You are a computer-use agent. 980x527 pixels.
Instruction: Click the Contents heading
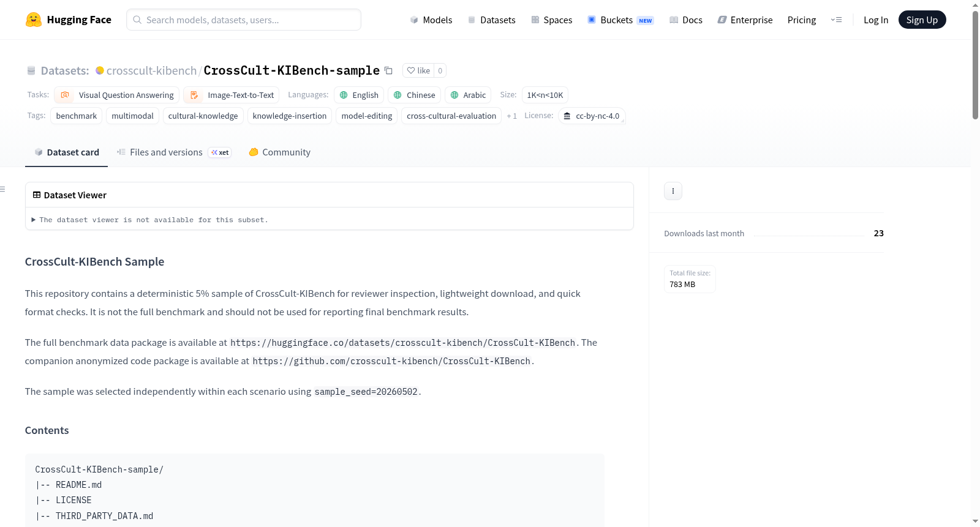[47, 430]
